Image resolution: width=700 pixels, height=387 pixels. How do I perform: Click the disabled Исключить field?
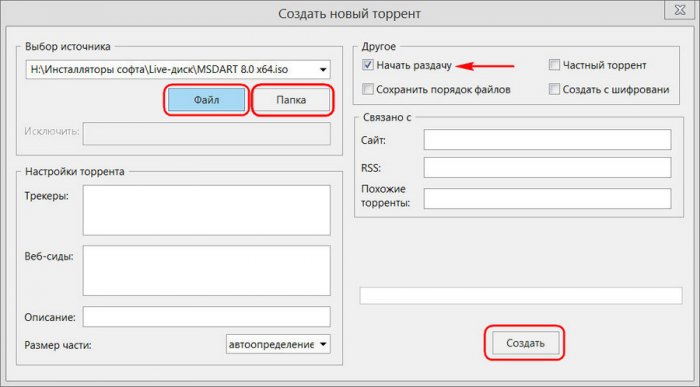coord(207,133)
